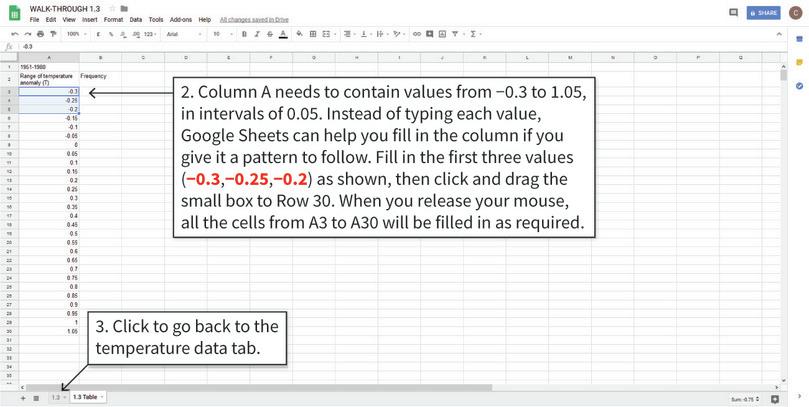Open the Arial font dropdown
809x407 pixels.
(184, 34)
